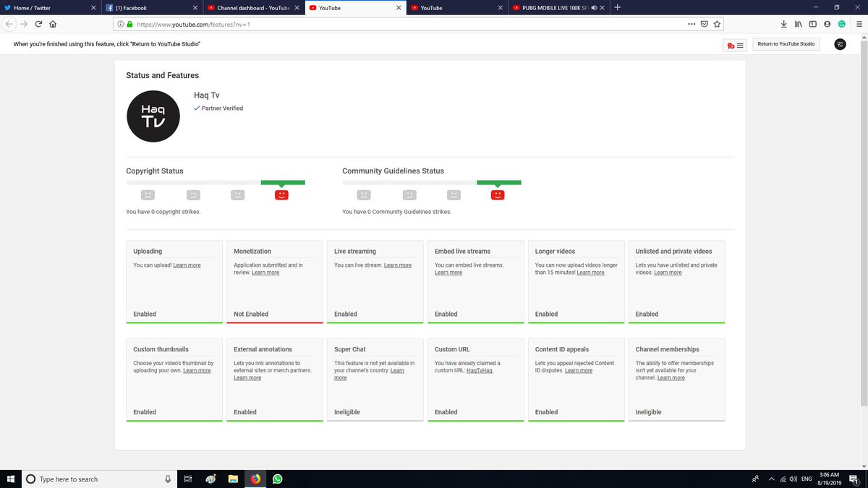Screen dimensions: 868x488
Task: Save page to Pocket icon
Action: click(705, 24)
